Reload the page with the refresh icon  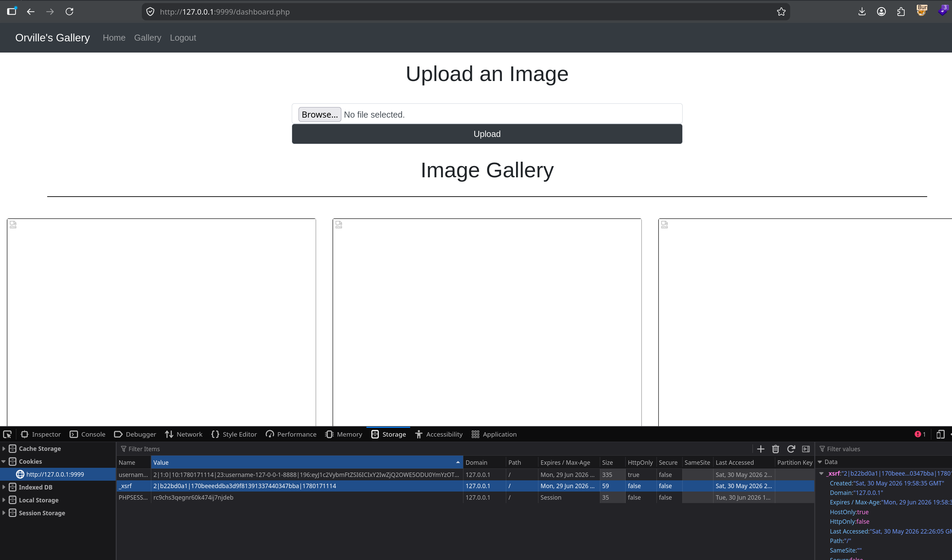pyautogui.click(x=70, y=12)
